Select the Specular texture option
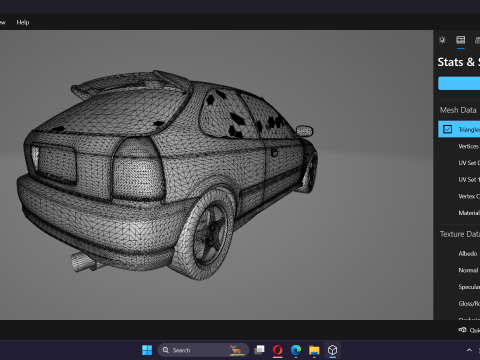The width and height of the screenshot is (480, 360). click(x=469, y=287)
